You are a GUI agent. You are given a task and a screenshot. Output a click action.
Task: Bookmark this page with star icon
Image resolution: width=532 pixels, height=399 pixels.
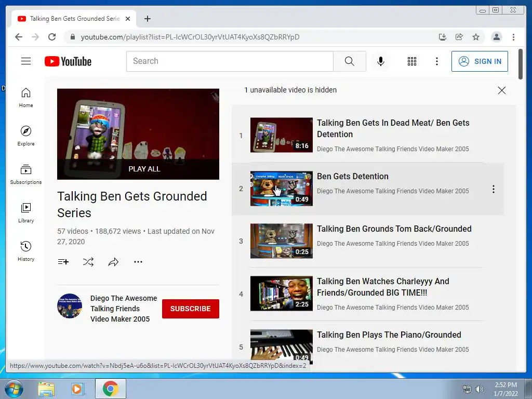tap(476, 37)
